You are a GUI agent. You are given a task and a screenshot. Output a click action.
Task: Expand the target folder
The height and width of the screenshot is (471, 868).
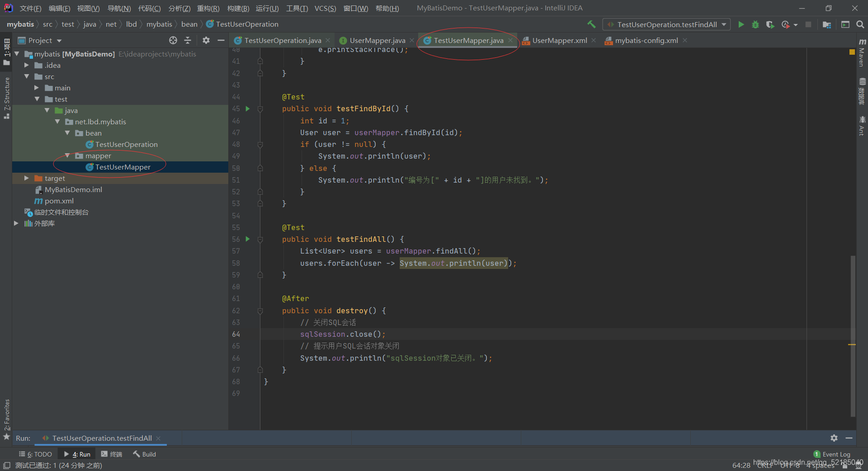coord(27,178)
